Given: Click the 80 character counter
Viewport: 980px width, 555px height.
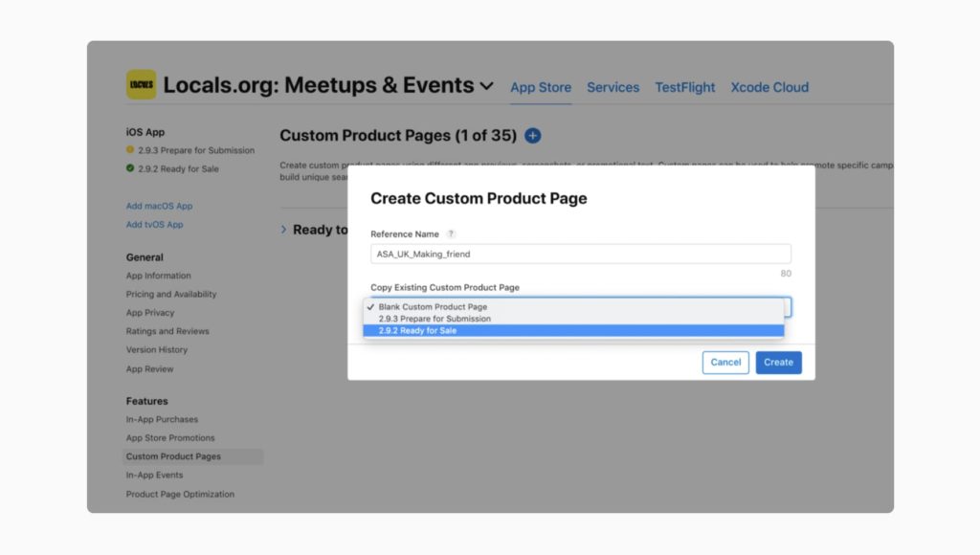Looking at the screenshot, I should (786, 274).
